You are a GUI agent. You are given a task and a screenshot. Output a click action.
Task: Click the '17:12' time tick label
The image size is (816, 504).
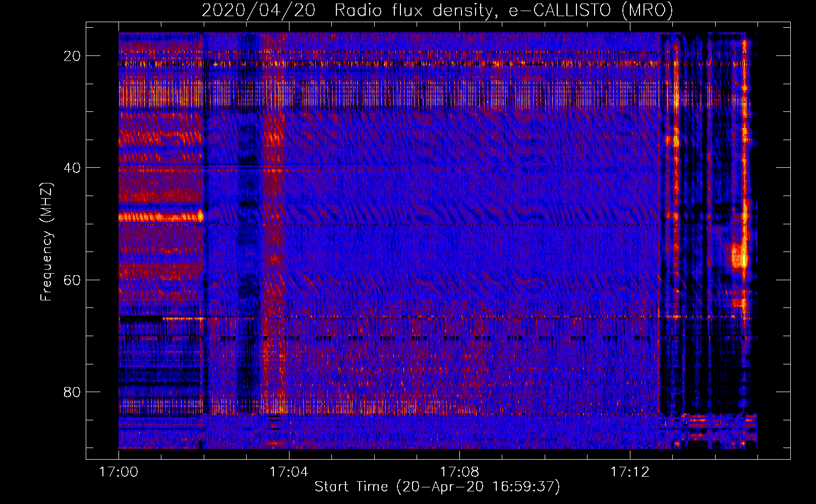(630, 472)
